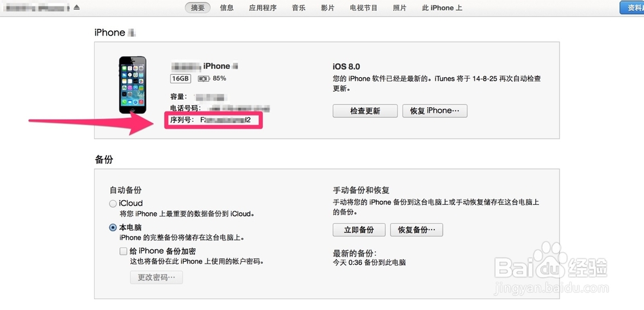Click the 今天 0:36 备份到此电脑 text
The width and height of the screenshot is (644, 310).
369,262
